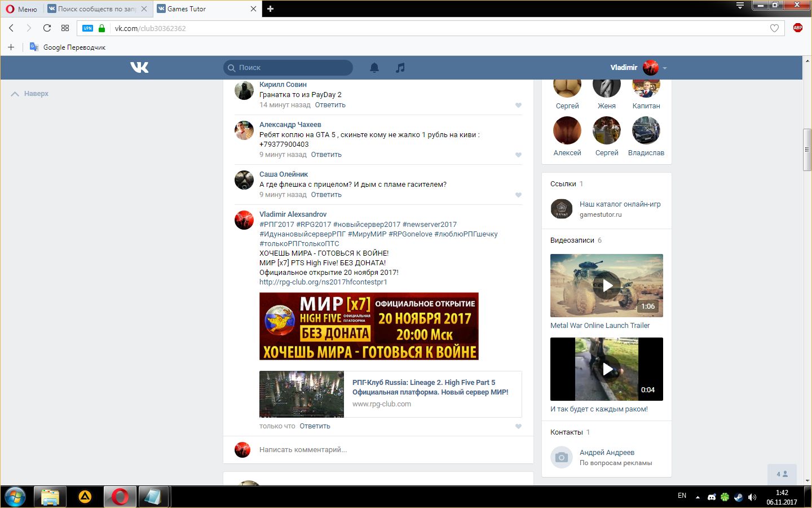Expand Vladimir profile dropdown menu
This screenshot has height=508, width=812.
[665, 68]
